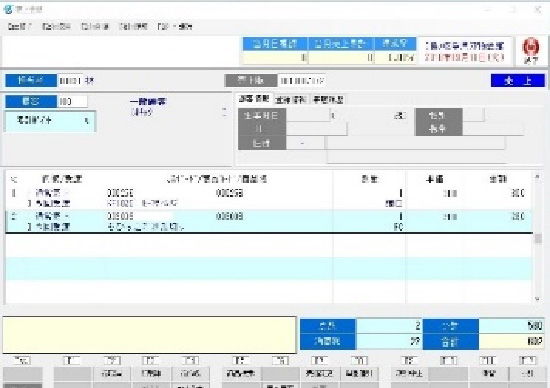
Task: Click the rightmost bottom function key button
Action: pyautogui.click(x=528, y=374)
